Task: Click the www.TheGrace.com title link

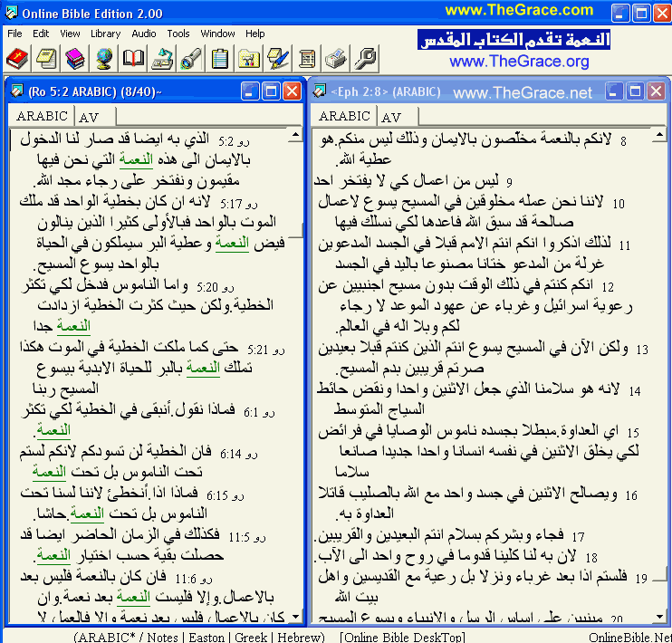Action: coord(519,10)
